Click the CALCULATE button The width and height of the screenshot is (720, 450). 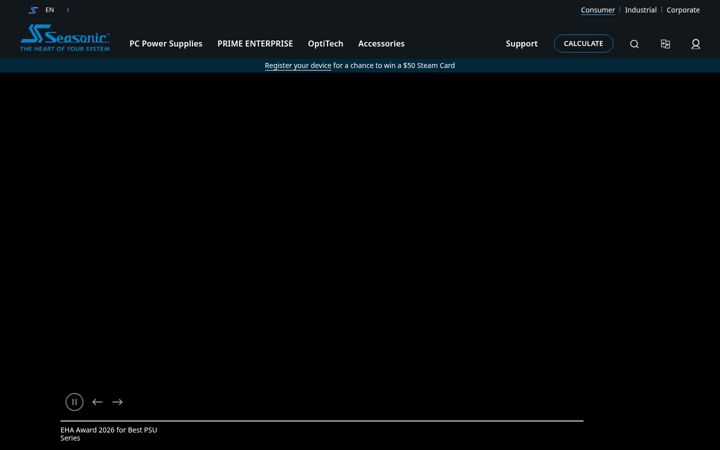point(584,44)
